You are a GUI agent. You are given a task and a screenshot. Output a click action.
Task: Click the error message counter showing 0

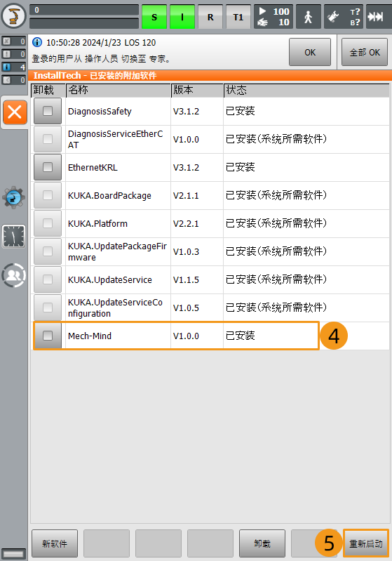(13, 41)
